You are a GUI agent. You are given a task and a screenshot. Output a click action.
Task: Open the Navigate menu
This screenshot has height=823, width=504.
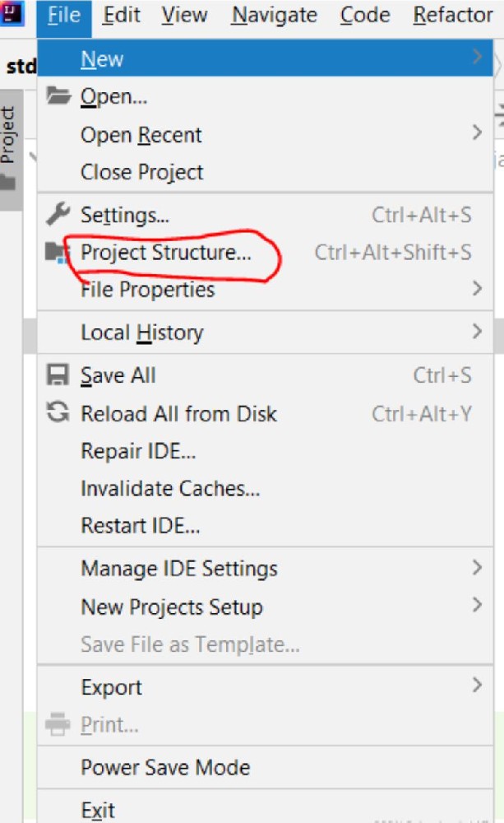[275, 15]
